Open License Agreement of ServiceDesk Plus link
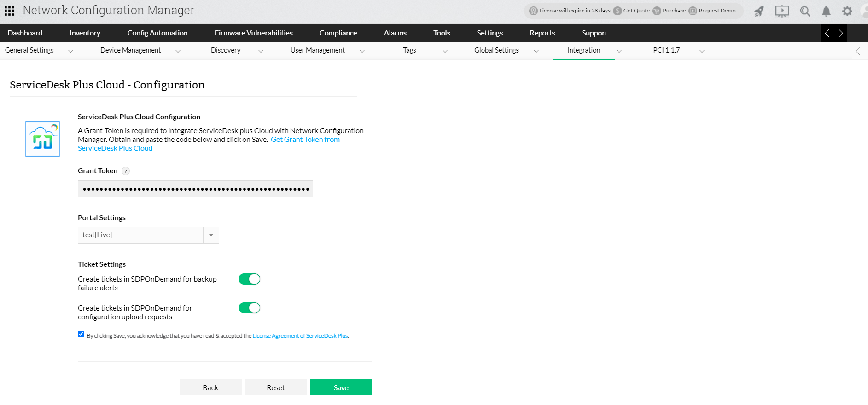The width and height of the screenshot is (868, 405). tap(300, 336)
